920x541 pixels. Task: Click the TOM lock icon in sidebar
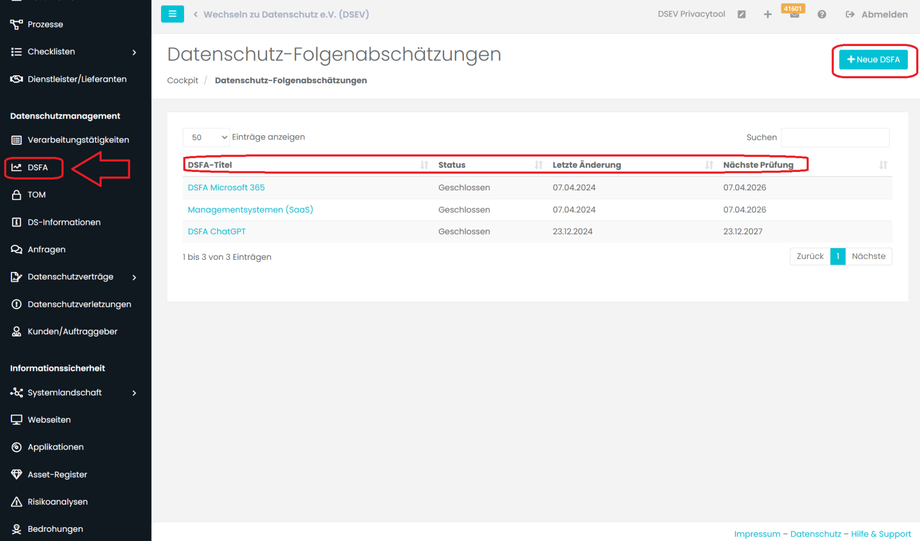pos(16,195)
